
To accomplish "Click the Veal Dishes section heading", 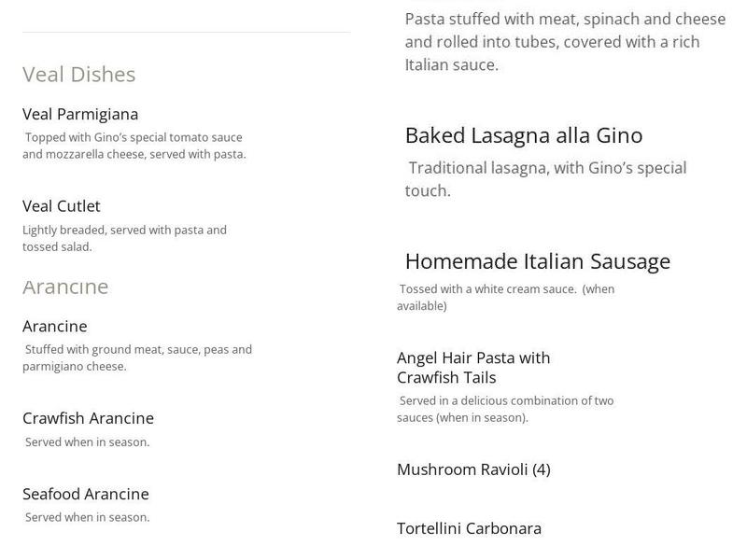I will point(79,75).
